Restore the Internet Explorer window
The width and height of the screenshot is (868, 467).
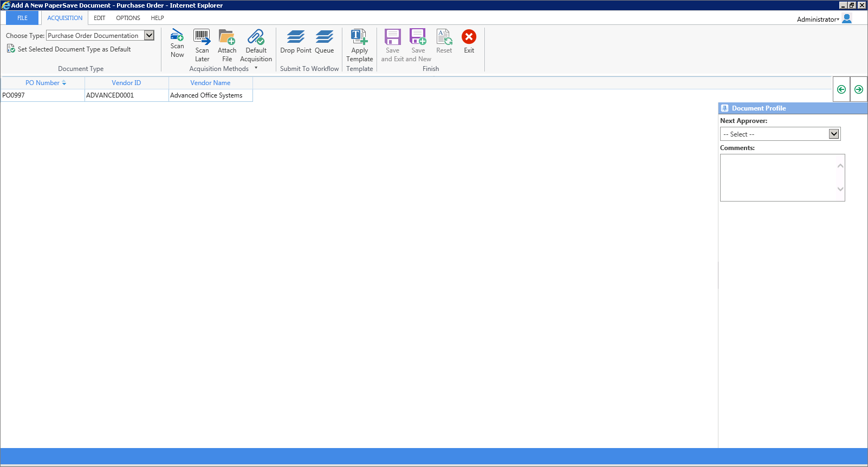click(x=852, y=5)
